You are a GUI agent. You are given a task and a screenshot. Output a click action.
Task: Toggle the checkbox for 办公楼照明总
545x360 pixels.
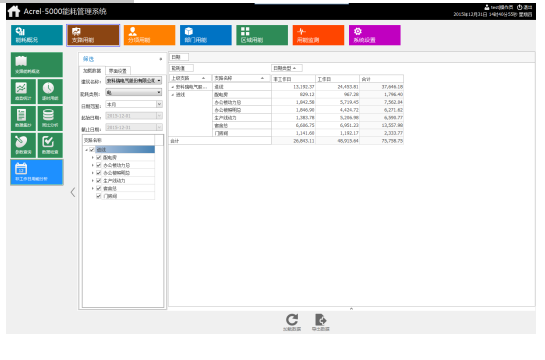99,173
